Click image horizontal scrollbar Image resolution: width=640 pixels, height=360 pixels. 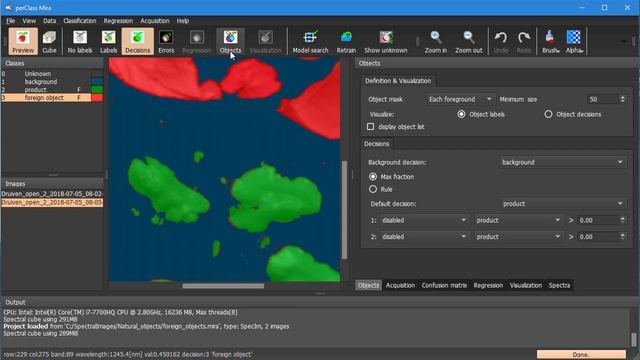click(223, 286)
